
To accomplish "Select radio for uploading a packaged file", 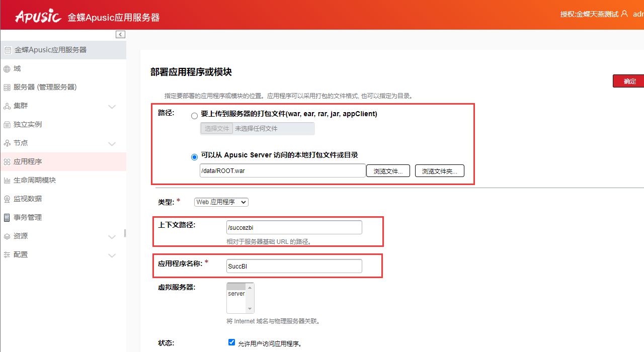I will 194,115.
